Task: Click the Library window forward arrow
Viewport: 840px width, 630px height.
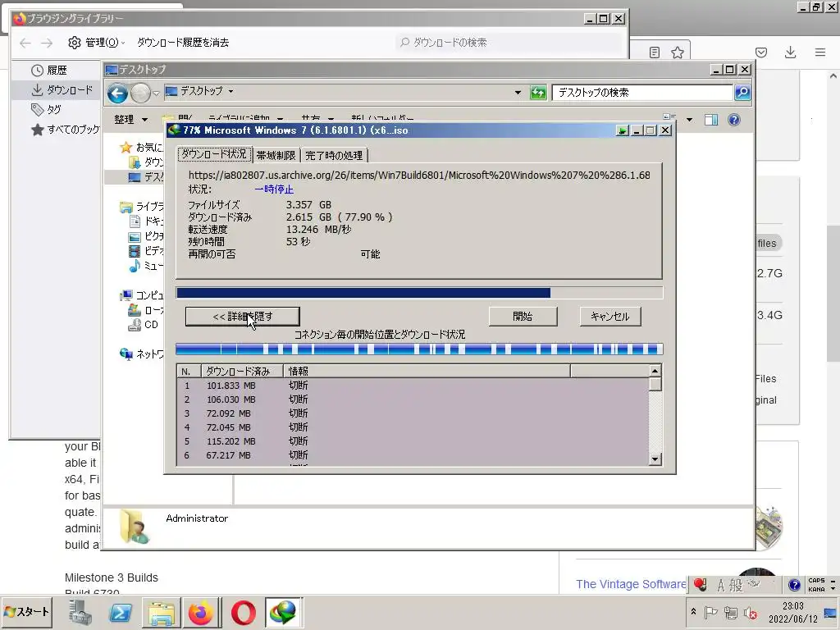Action: click(47, 43)
